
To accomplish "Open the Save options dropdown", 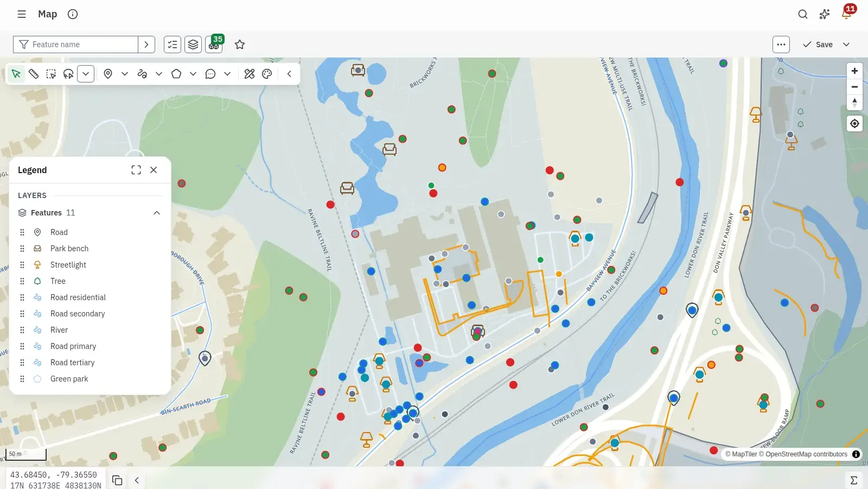I will [x=846, y=45].
